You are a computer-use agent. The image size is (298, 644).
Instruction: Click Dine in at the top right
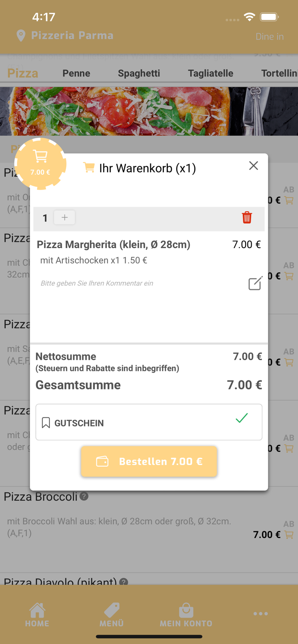(x=270, y=36)
